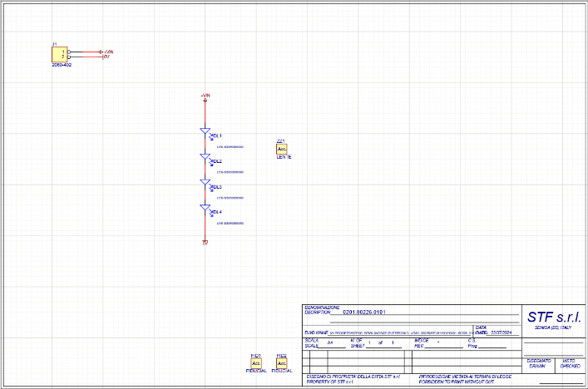Select the small part code under DL1
The image size is (588, 389).
[230, 147]
